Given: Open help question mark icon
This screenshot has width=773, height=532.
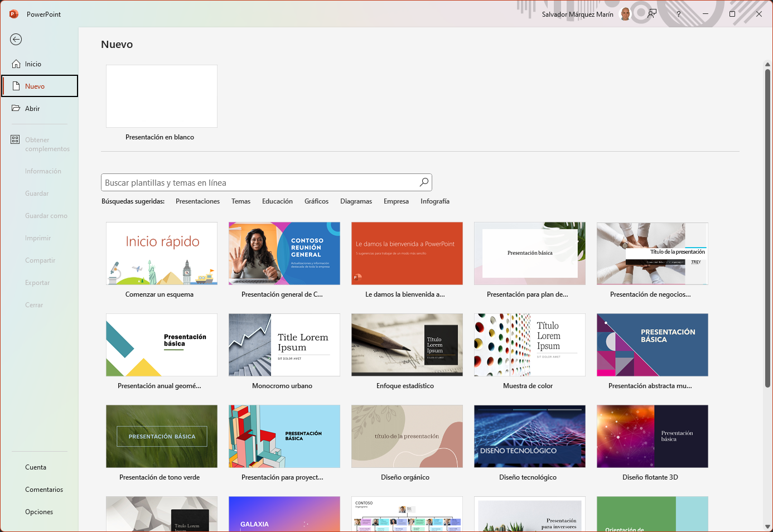Looking at the screenshot, I should click(x=679, y=14).
